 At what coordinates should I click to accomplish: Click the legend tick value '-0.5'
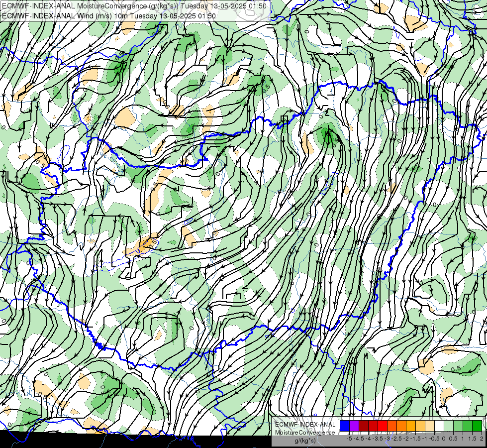(434, 439)
